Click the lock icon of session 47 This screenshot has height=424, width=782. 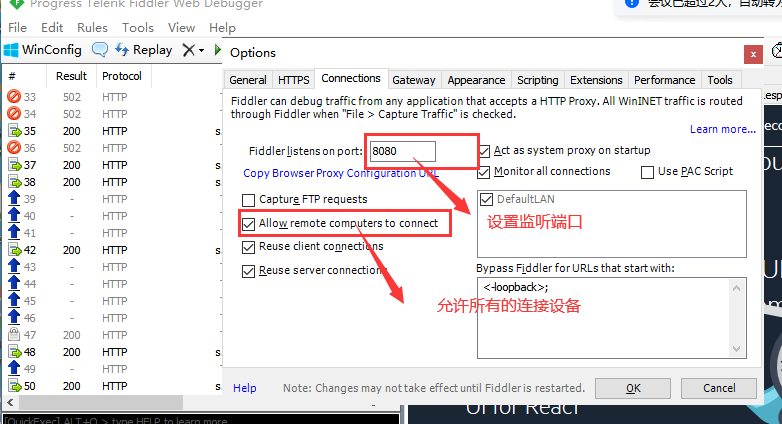click(x=14, y=334)
